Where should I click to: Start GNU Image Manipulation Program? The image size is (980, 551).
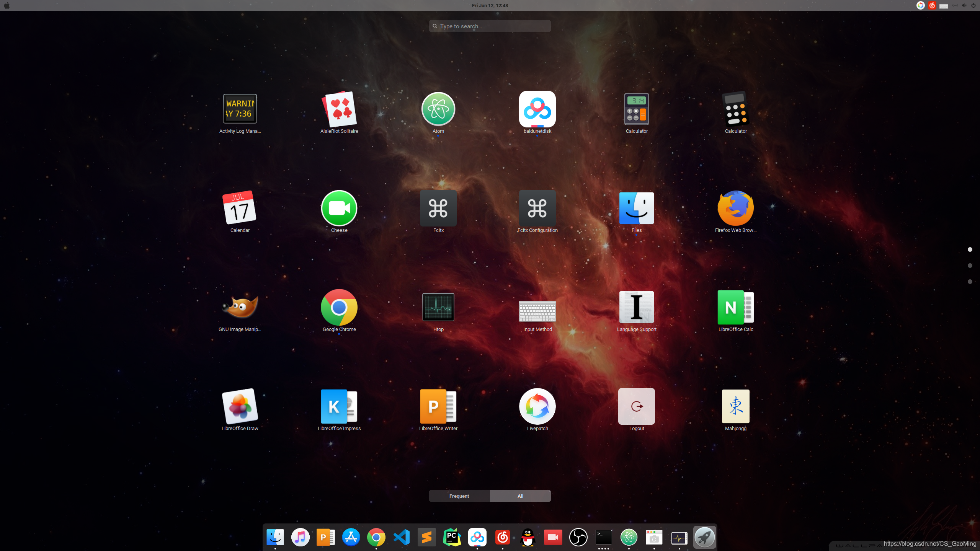[x=240, y=308]
